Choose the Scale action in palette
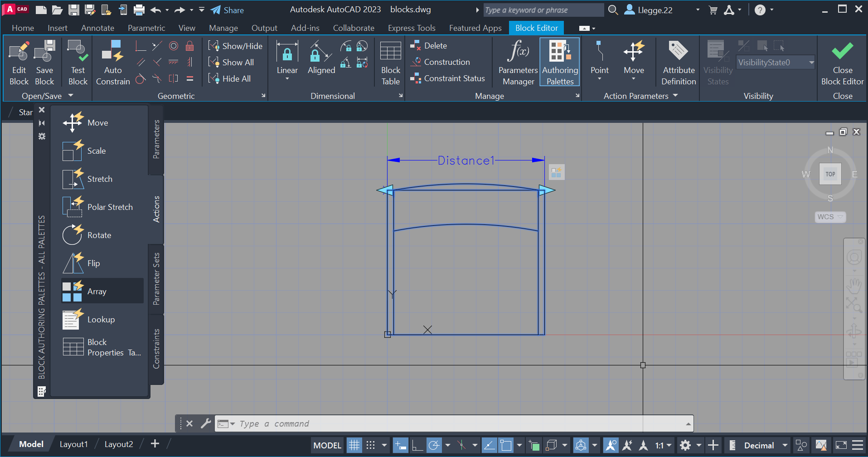 103,151
